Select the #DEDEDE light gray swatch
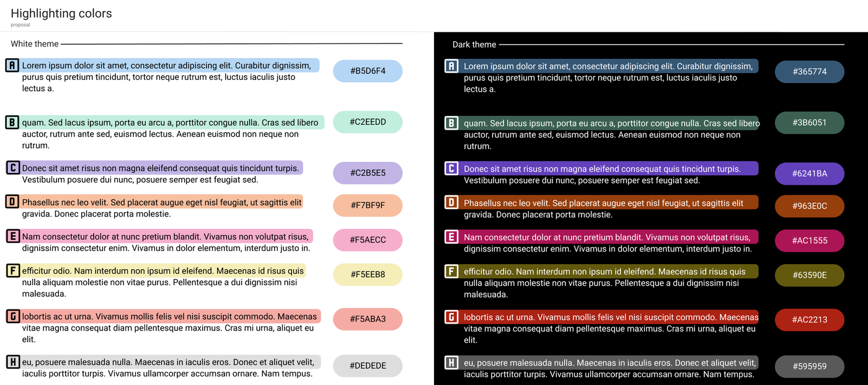 point(368,366)
